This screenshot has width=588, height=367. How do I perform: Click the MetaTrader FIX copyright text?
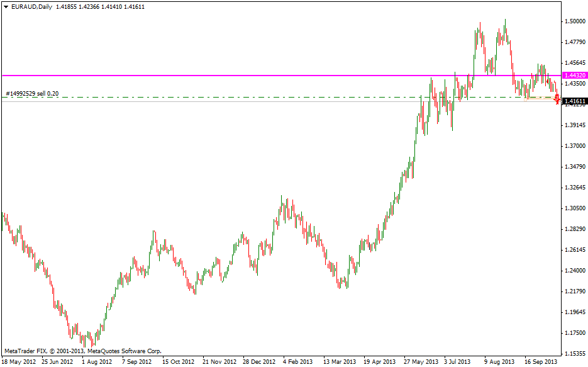(x=82, y=351)
